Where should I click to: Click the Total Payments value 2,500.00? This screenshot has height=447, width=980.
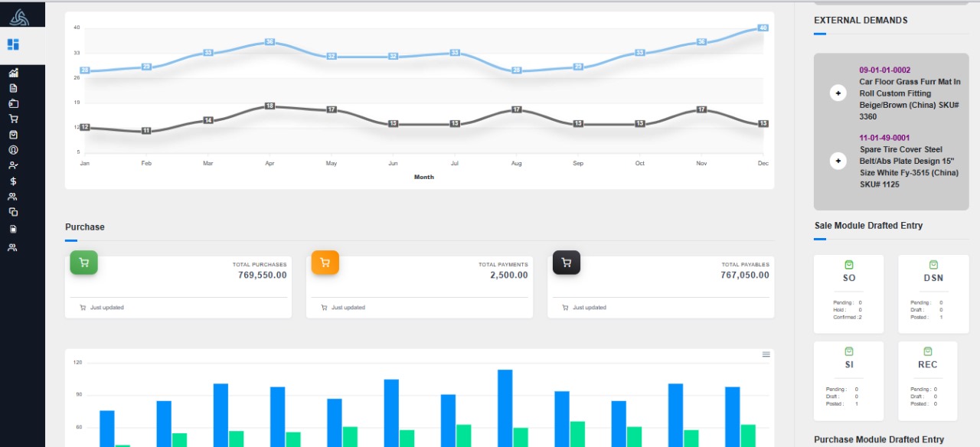coord(509,275)
